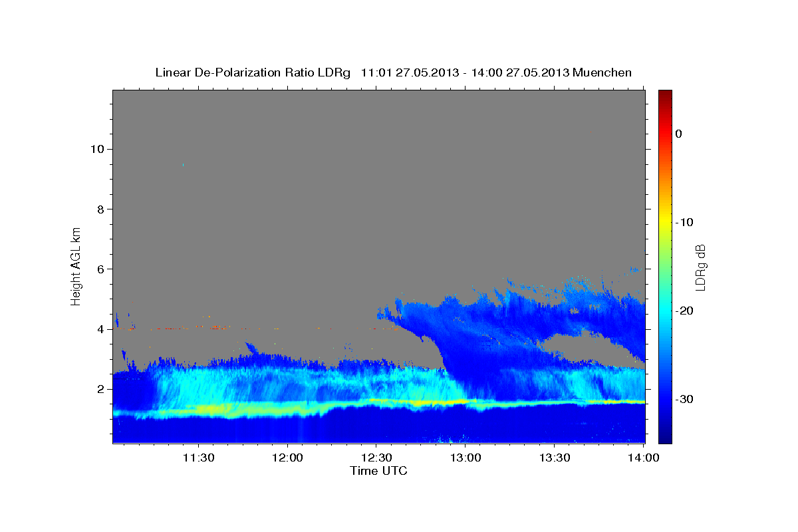This screenshot has height=532, width=798.
Task: Click the height axis label 4
Action: click(x=100, y=329)
